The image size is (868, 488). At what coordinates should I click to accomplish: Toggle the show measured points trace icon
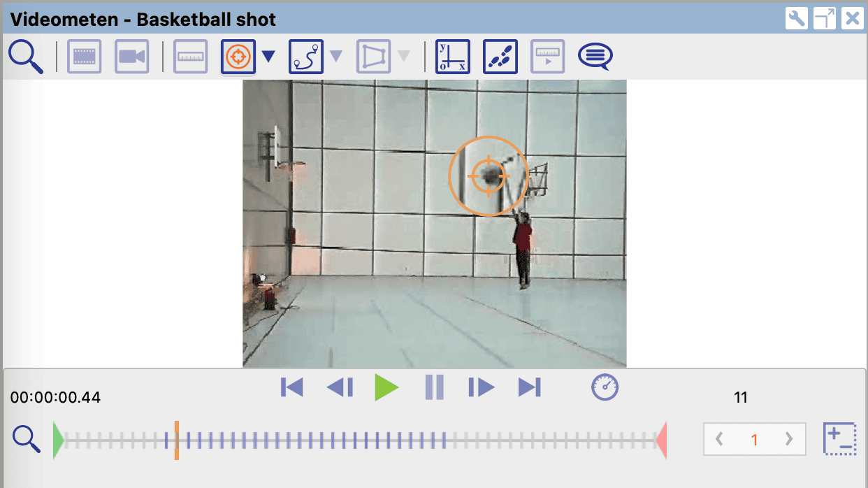point(500,57)
